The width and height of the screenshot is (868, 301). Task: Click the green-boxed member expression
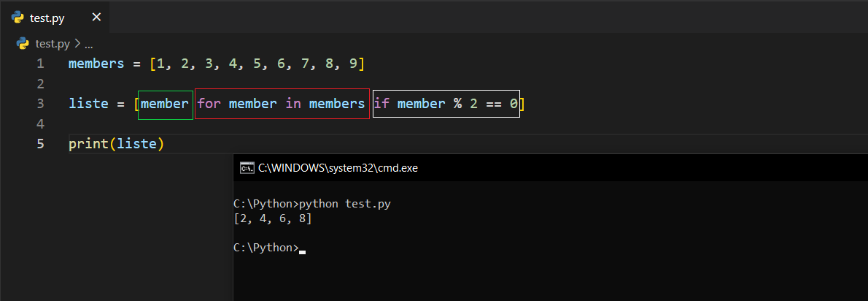pyautogui.click(x=165, y=104)
